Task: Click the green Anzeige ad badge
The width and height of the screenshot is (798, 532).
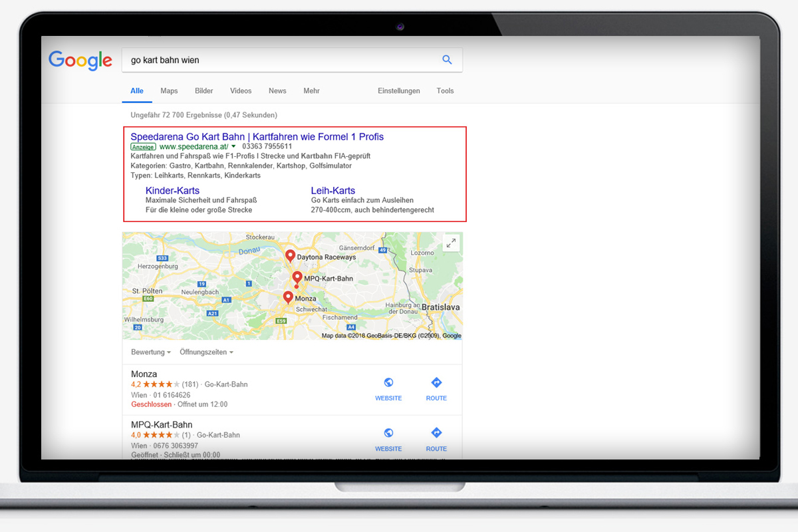Action: (143, 146)
